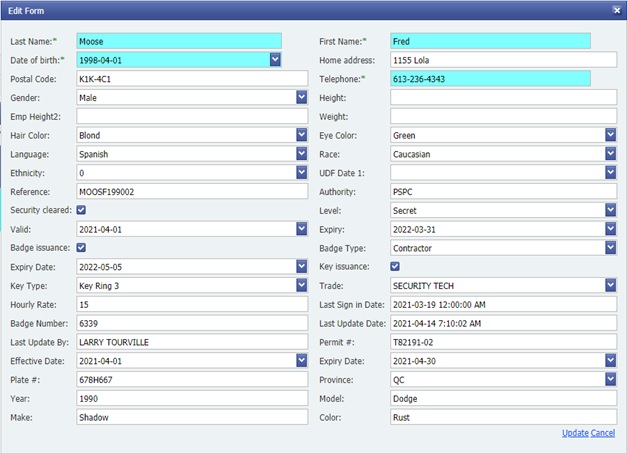
Task: Toggle the Security cleared checkbox
Action: pyautogui.click(x=81, y=210)
